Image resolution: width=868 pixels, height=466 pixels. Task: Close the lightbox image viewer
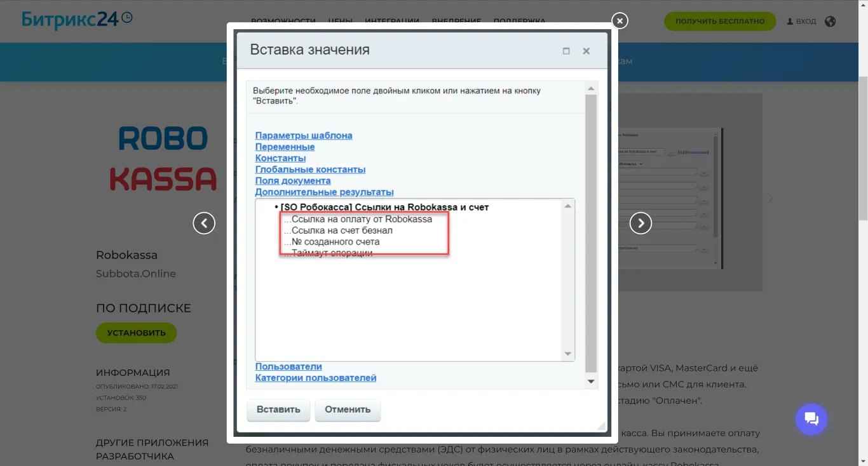point(620,21)
